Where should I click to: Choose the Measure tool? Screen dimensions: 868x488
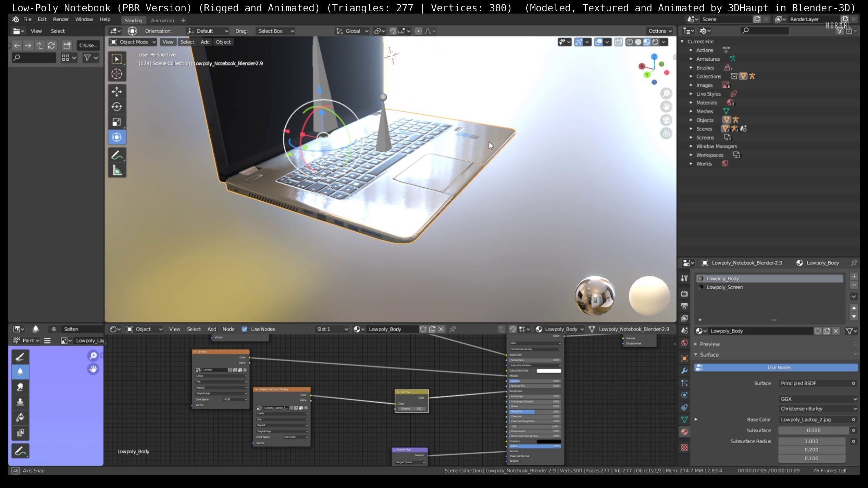coord(117,171)
